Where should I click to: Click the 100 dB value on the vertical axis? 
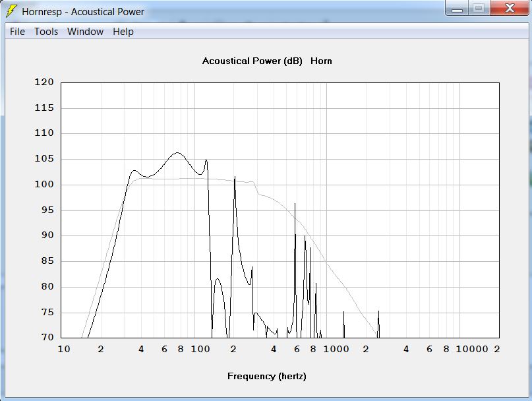pos(44,185)
